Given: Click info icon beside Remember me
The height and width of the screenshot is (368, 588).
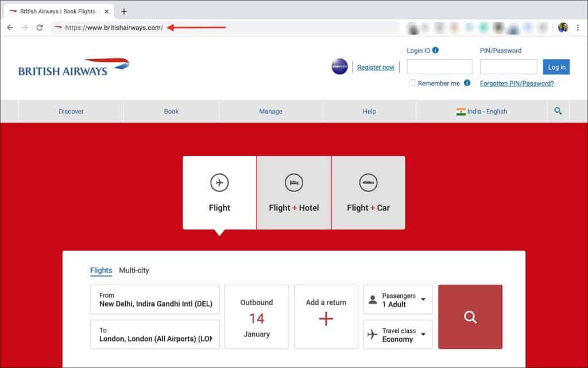Looking at the screenshot, I should 467,83.
